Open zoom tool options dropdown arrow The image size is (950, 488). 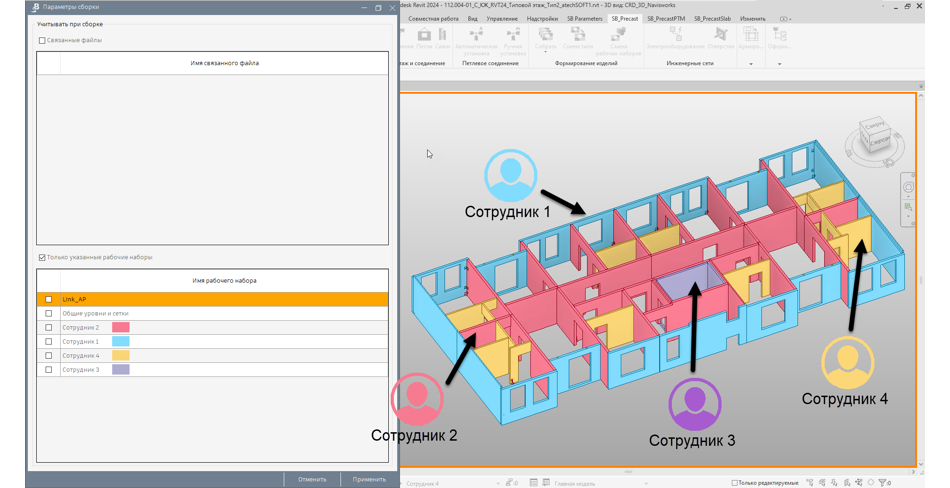tap(908, 216)
